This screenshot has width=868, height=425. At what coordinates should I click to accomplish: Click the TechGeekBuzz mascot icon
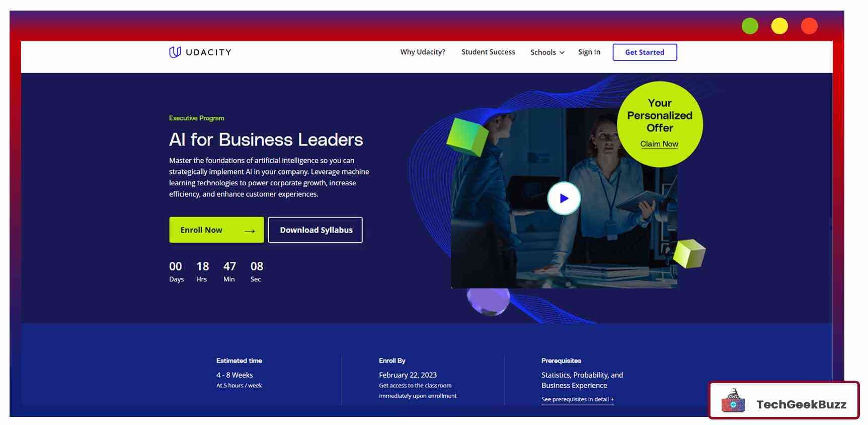[x=733, y=401]
